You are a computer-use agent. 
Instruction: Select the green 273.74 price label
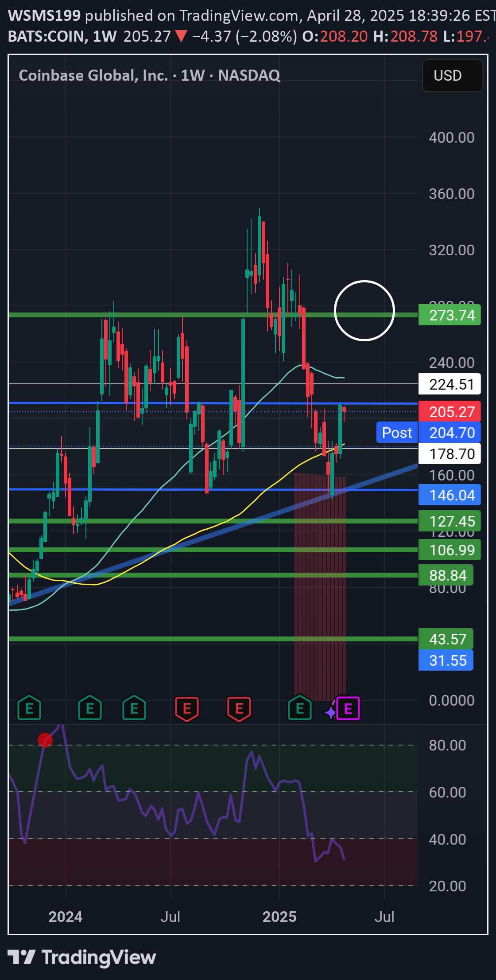pyautogui.click(x=449, y=315)
